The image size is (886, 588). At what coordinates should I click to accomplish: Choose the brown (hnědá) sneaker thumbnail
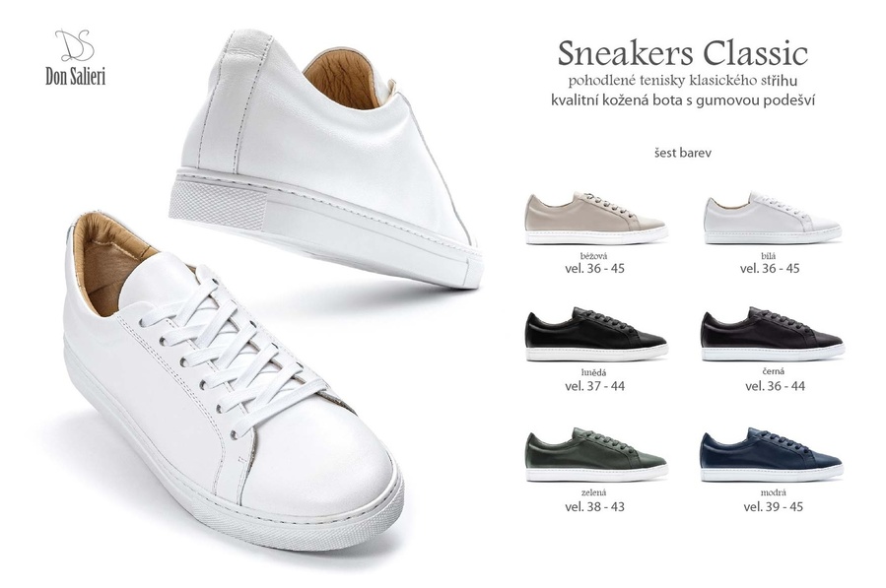coord(596,335)
